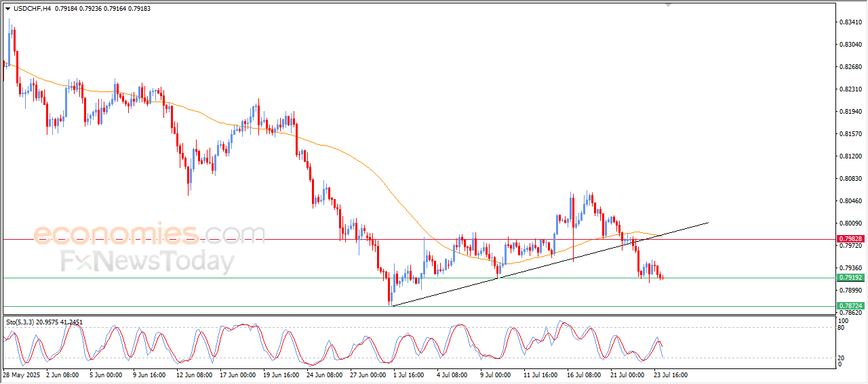868x384 pixels.
Task: Click the 1 Jul 16:00 time label
Action: click(x=408, y=375)
